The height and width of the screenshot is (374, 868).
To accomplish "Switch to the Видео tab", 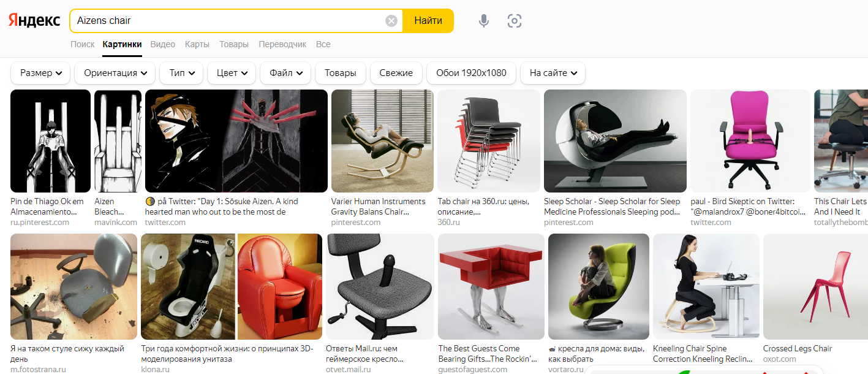I will (163, 44).
